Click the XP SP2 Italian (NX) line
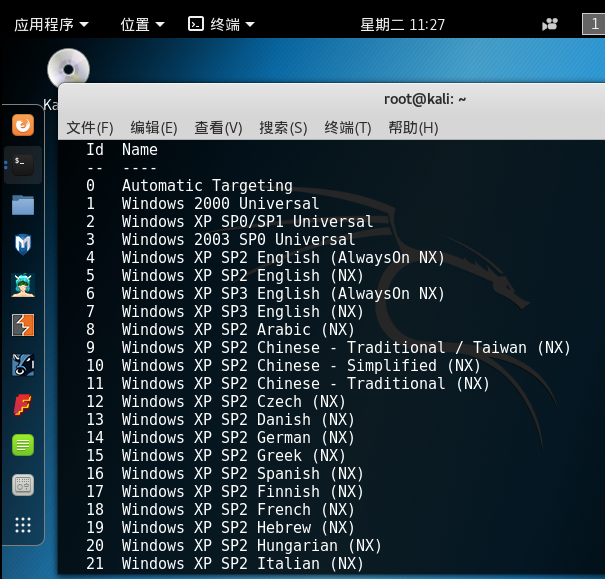Screen dimensions: 605x579 (242, 564)
